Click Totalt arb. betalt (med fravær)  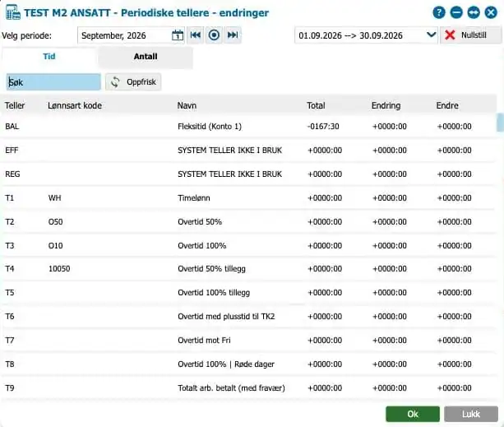231,388
